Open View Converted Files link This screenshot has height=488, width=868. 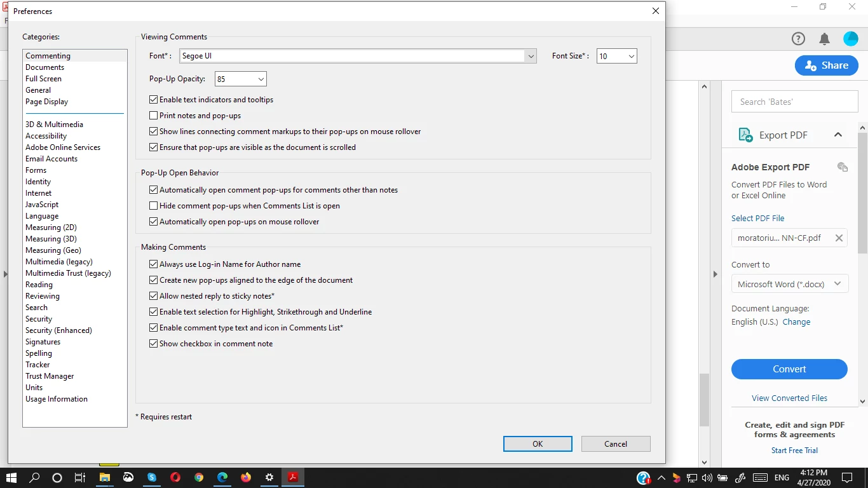(789, 398)
